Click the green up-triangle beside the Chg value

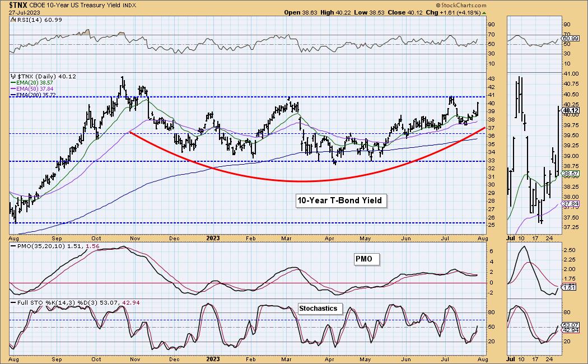point(484,13)
